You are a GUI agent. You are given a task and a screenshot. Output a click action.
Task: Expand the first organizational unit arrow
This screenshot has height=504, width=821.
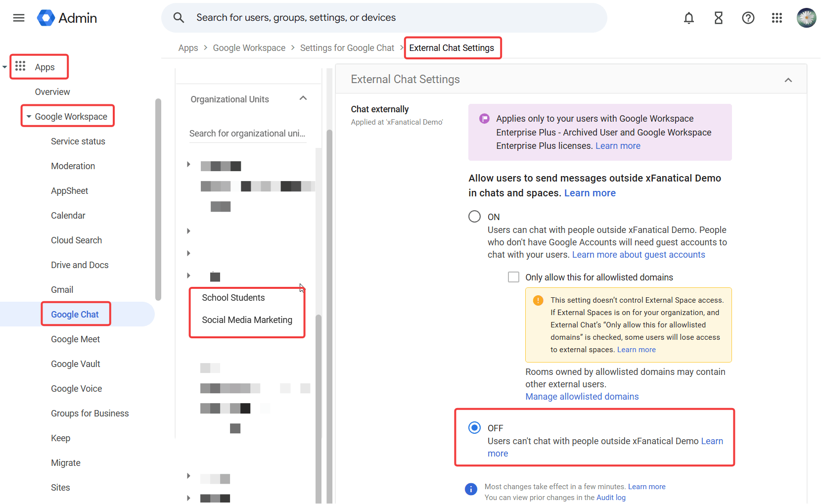188,164
